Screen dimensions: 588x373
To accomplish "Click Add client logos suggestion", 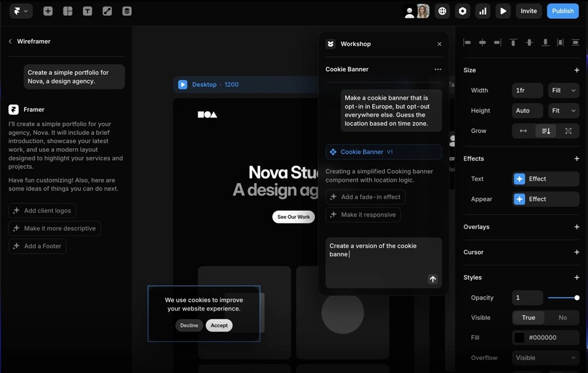I will [x=42, y=211].
